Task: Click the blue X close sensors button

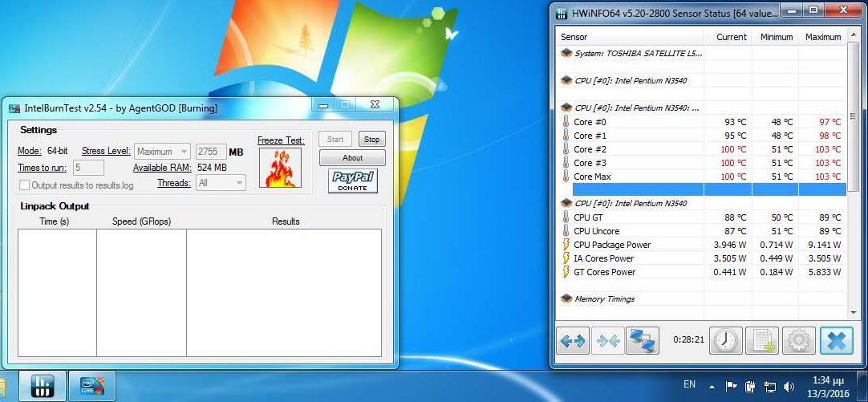Action: [837, 340]
